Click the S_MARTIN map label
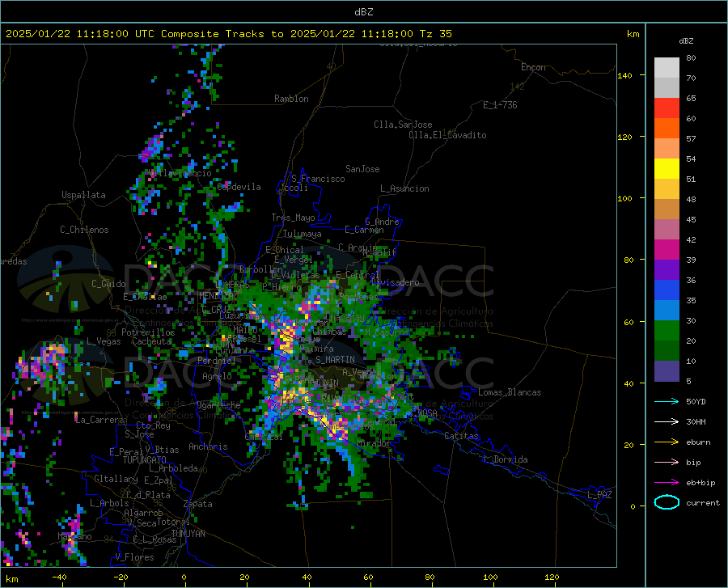 [x=335, y=360]
